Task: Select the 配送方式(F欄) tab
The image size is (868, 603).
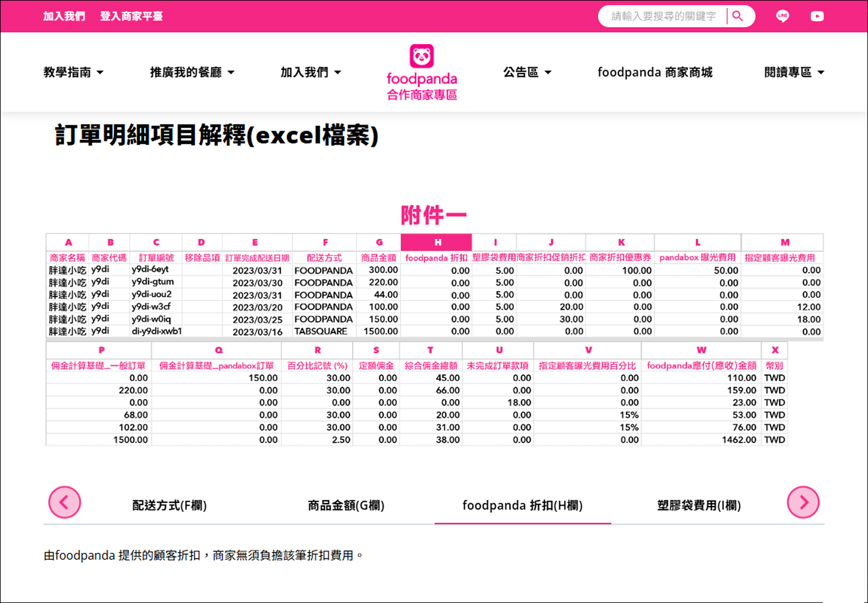Action: [169, 505]
